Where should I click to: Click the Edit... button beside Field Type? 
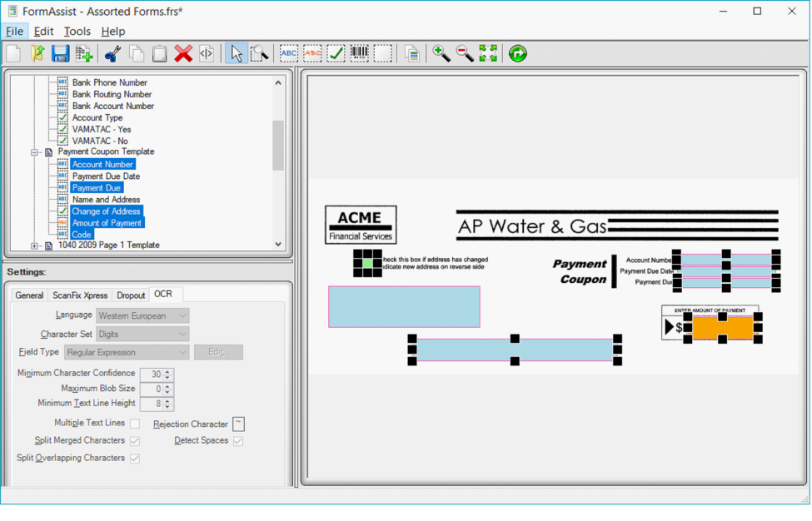point(218,352)
